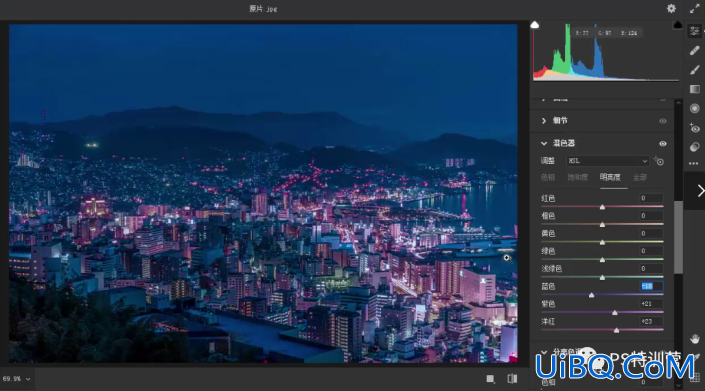Click the 原片.jpg file title
The height and width of the screenshot is (391, 705).
(263, 9)
